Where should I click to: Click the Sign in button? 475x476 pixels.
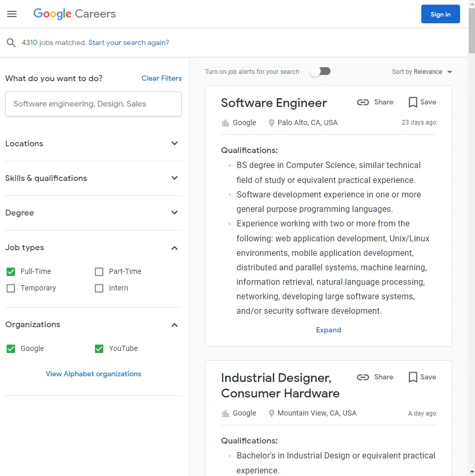[x=440, y=14]
